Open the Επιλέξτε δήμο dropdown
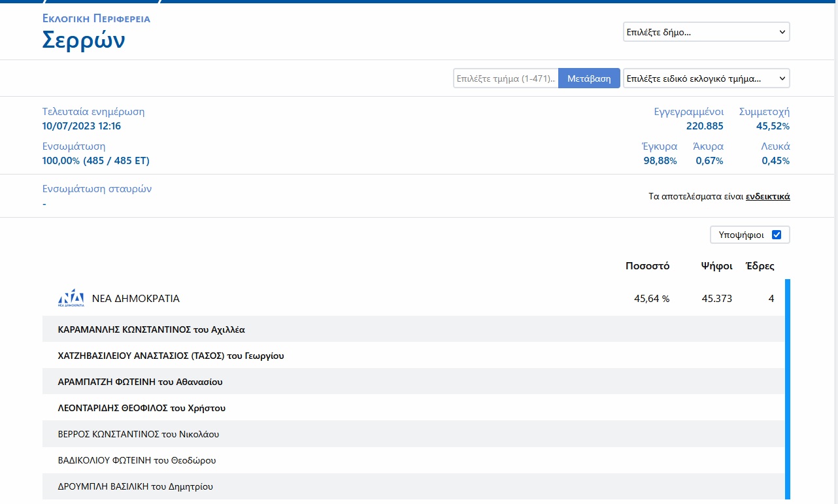This screenshot has width=838, height=504. pos(706,32)
